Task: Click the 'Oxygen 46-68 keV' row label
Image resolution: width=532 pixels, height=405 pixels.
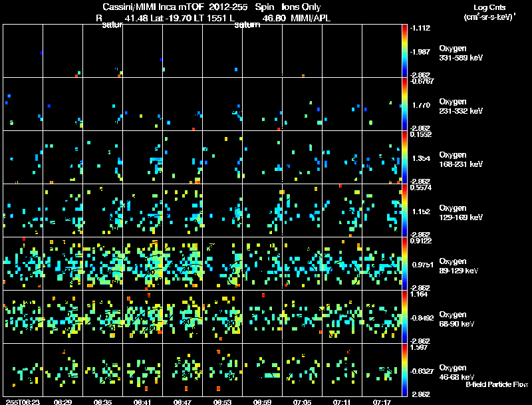Action: pos(456,372)
